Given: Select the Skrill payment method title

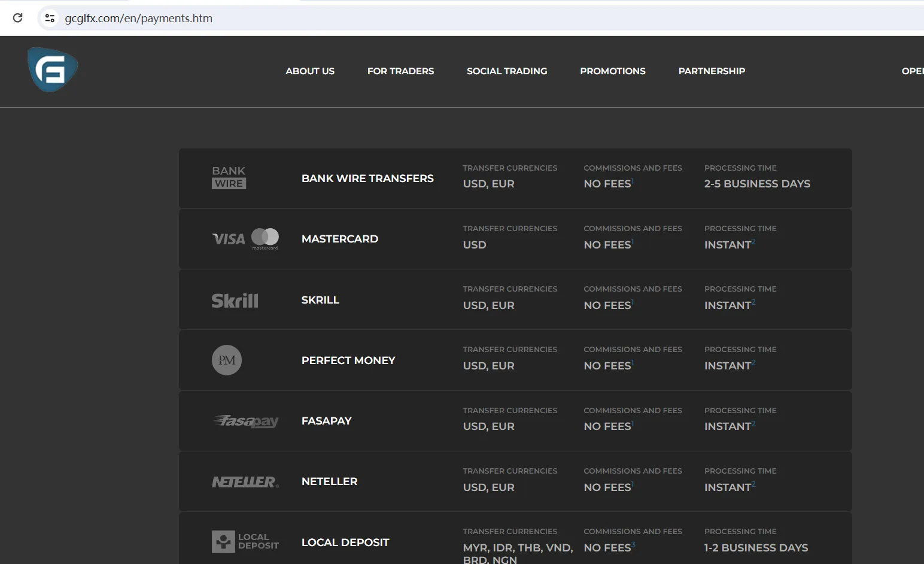Looking at the screenshot, I should click(320, 300).
